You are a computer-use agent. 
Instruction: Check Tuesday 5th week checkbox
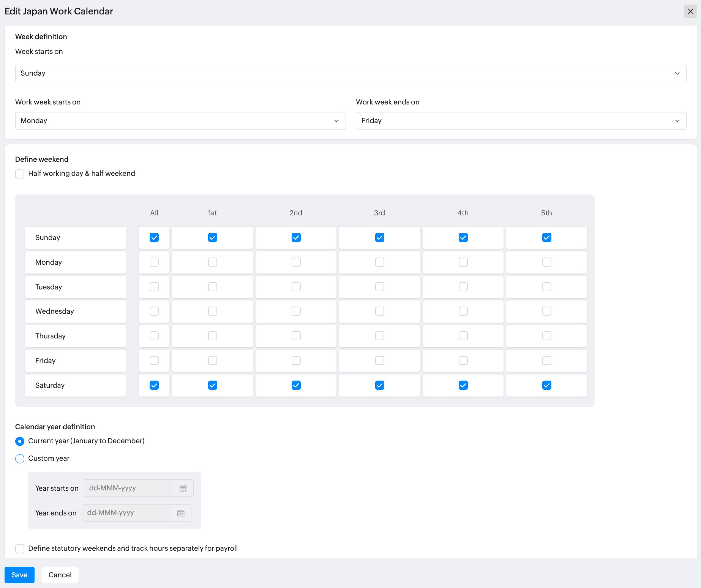(547, 287)
